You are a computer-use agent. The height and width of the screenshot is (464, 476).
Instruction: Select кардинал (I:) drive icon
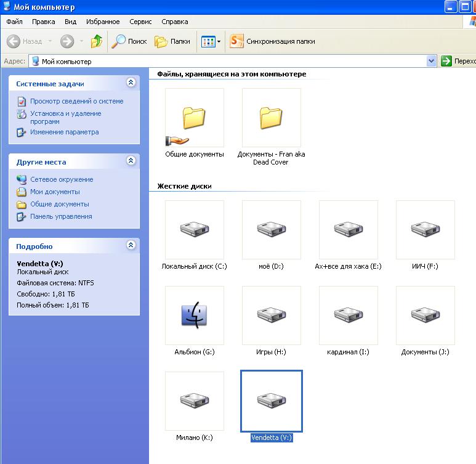pos(349,315)
